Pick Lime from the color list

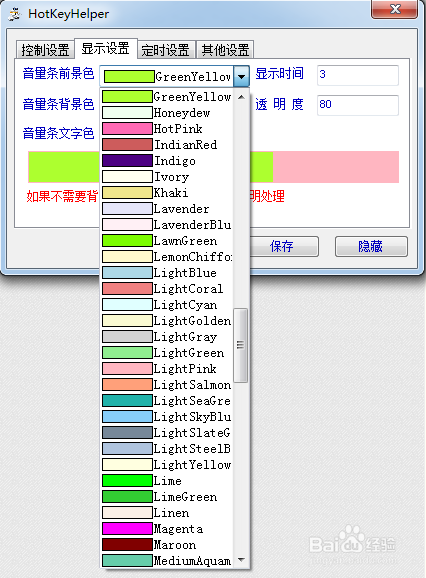coord(167,481)
